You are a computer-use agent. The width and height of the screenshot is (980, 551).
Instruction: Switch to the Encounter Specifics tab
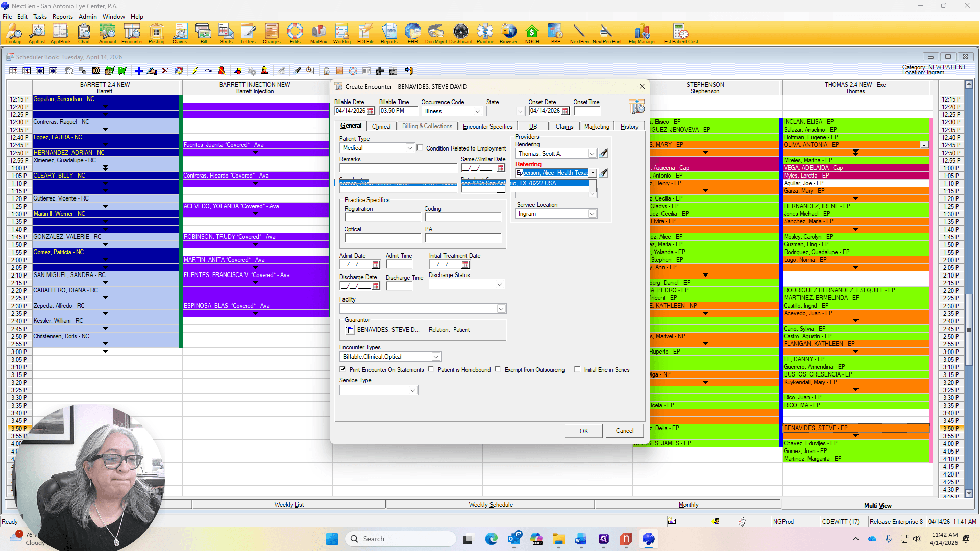[487, 127]
